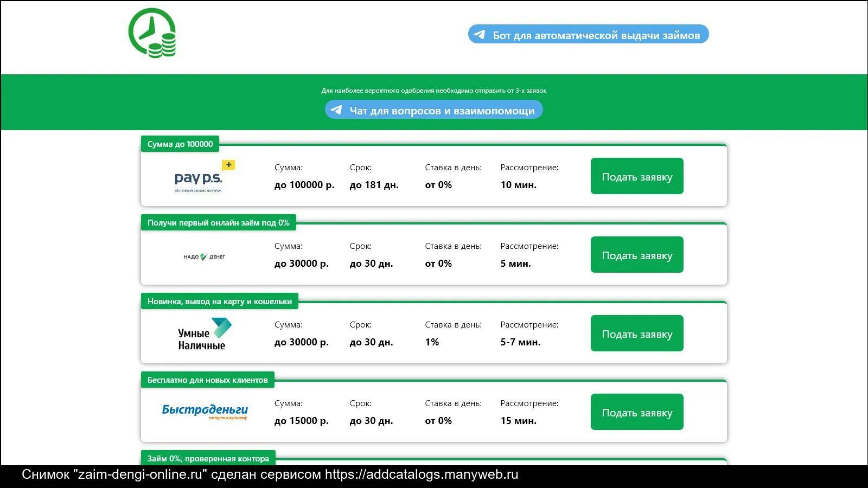
Task: Click the Telegram icon in the chat button
Action: (336, 110)
